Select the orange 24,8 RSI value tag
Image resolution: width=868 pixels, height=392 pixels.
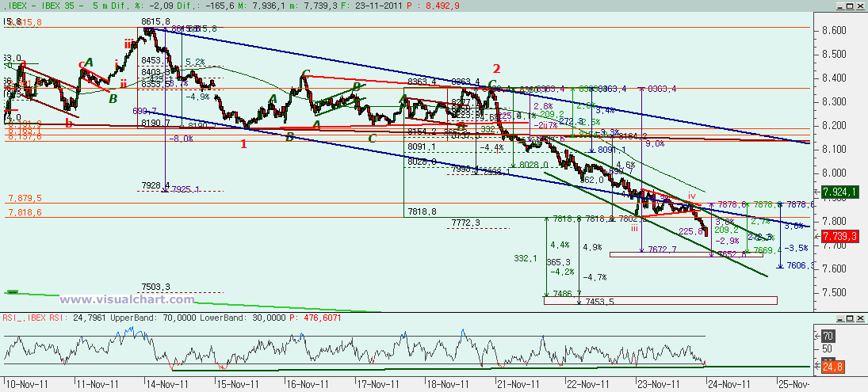coord(833,366)
